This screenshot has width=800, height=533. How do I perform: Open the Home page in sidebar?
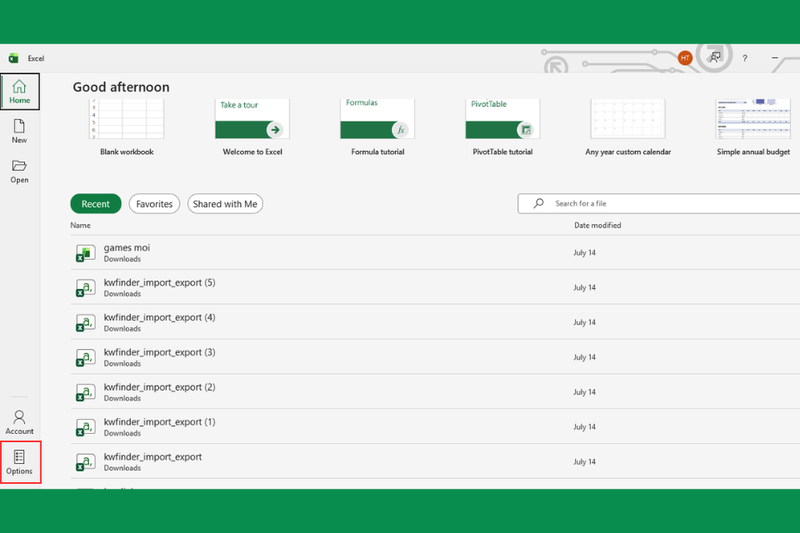pyautogui.click(x=19, y=91)
